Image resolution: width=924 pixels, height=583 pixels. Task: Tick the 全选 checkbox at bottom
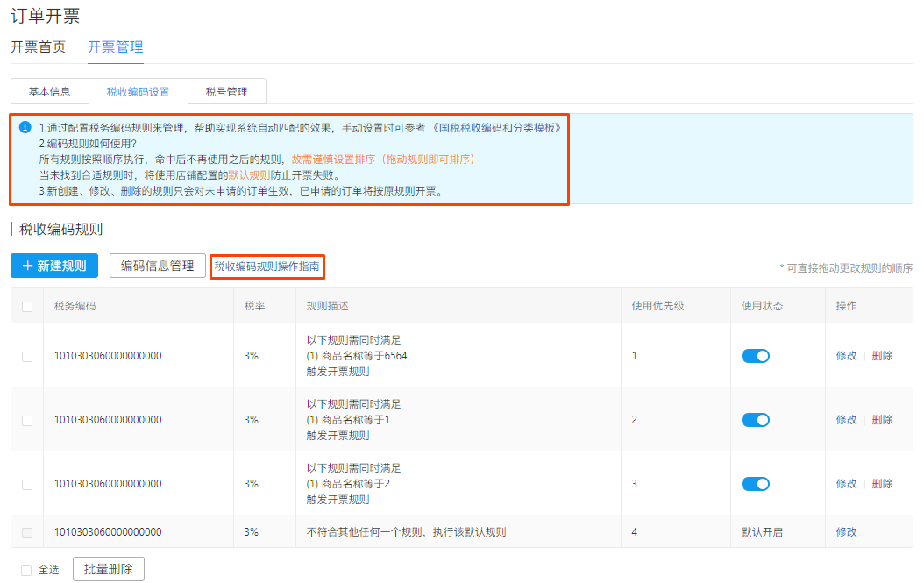26,570
